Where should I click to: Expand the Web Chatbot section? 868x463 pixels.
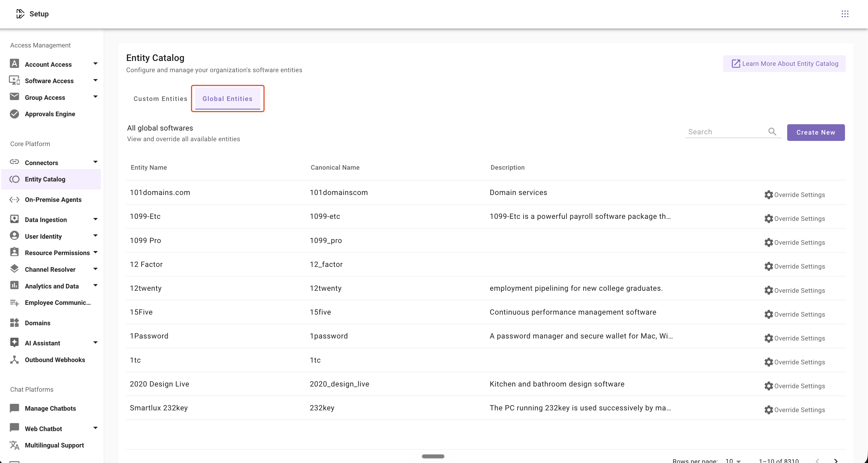coord(95,428)
